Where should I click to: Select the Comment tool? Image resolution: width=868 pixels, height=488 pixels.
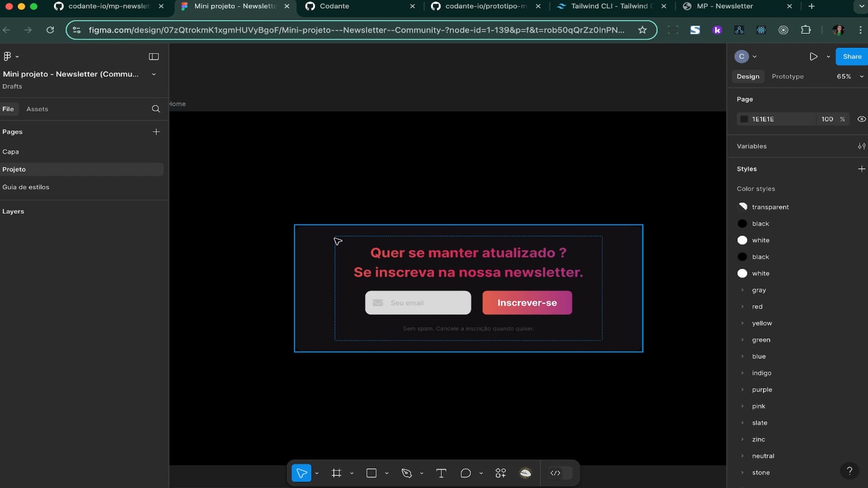tap(466, 473)
